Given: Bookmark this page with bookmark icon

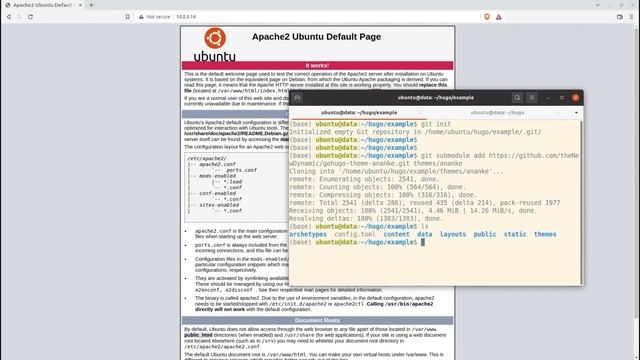Looking at the screenshot, I should (128, 17).
